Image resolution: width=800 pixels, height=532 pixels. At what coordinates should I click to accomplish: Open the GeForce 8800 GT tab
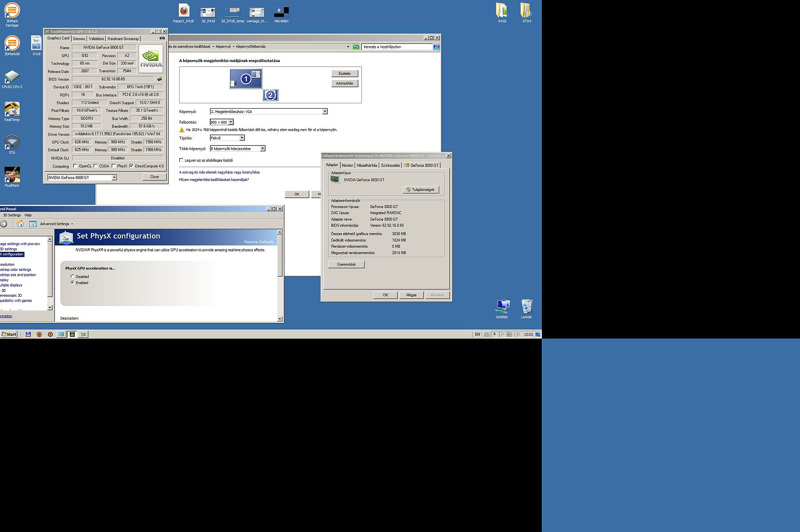pos(421,165)
